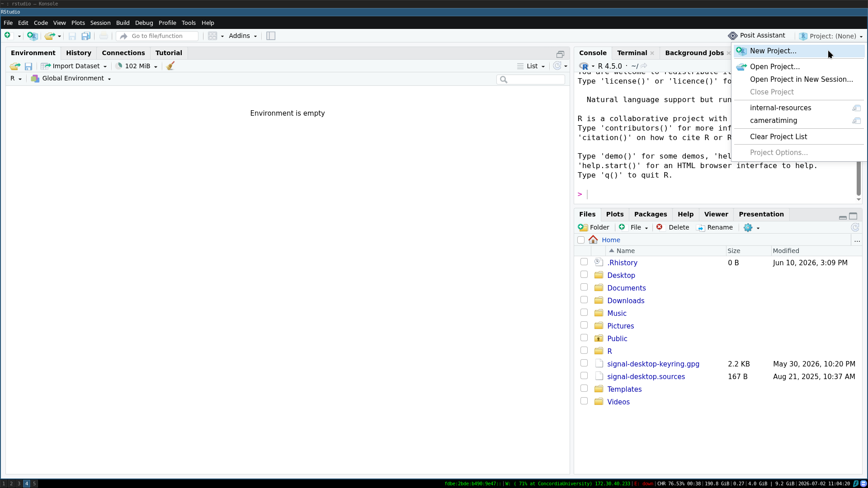This screenshot has width=868, height=488.
Task: Check the Desktop folder checkbox
Action: click(x=584, y=275)
